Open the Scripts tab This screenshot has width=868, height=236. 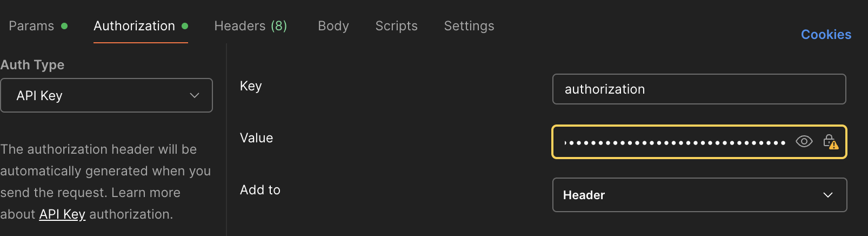click(396, 26)
